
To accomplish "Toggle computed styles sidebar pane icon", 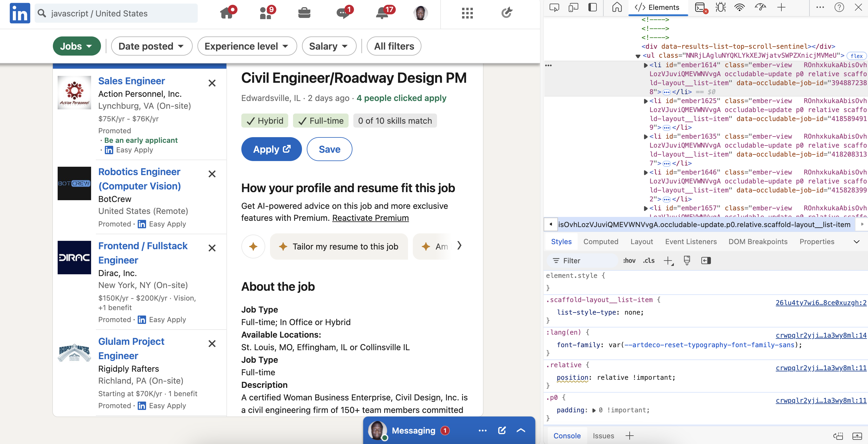I will point(706,261).
